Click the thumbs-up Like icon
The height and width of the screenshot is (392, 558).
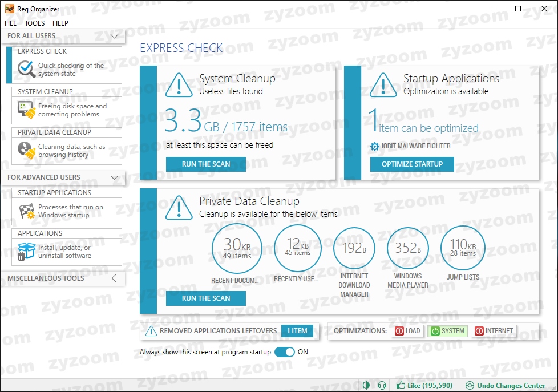click(x=401, y=385)
